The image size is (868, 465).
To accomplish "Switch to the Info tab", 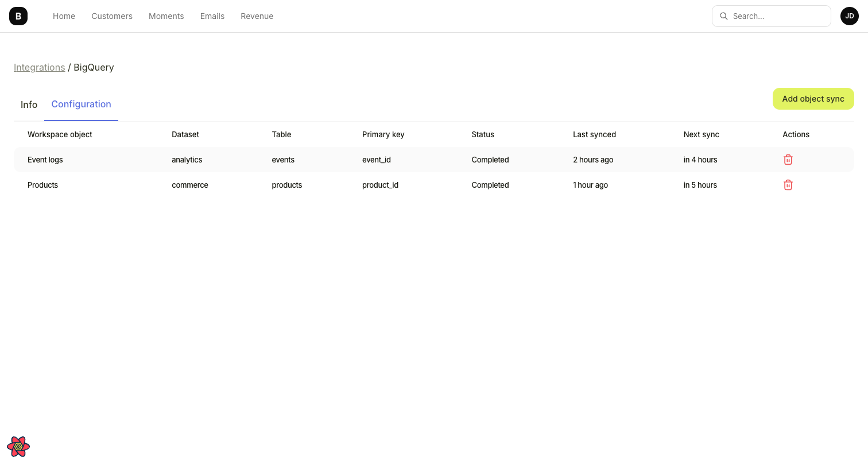I will (x=29, y=104).
